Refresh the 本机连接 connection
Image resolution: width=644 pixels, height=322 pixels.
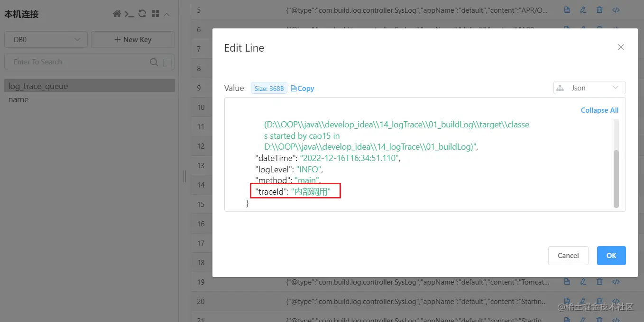142,14
